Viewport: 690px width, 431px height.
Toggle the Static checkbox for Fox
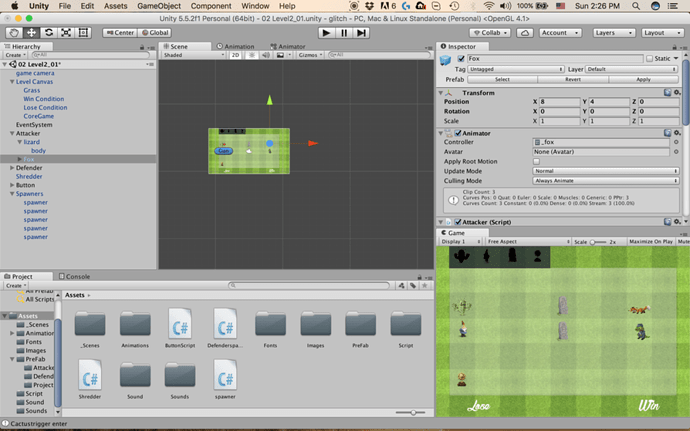click(x=650, y=59)
